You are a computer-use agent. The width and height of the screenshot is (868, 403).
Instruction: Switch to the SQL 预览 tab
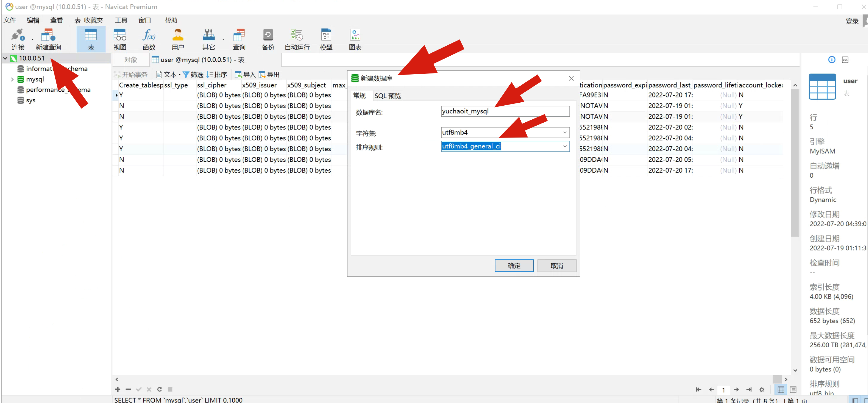point(388,96)
